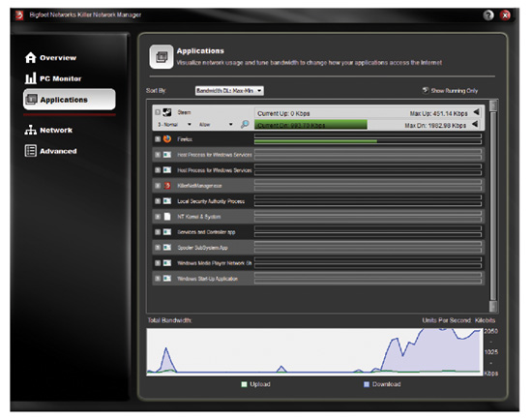531x420 pixels.
Task: Open PC Monitor bar chart icon
Action: tap(31, 78)
